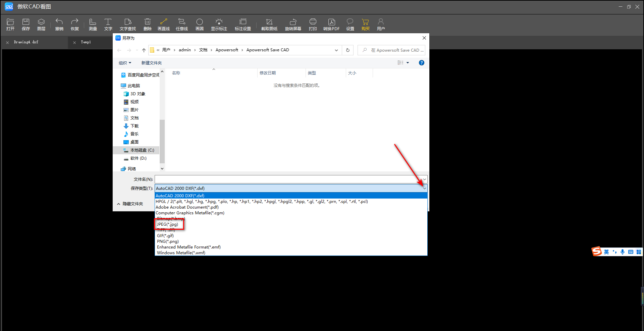Open the 文字查找 text search tool

[x=128, y=24]
